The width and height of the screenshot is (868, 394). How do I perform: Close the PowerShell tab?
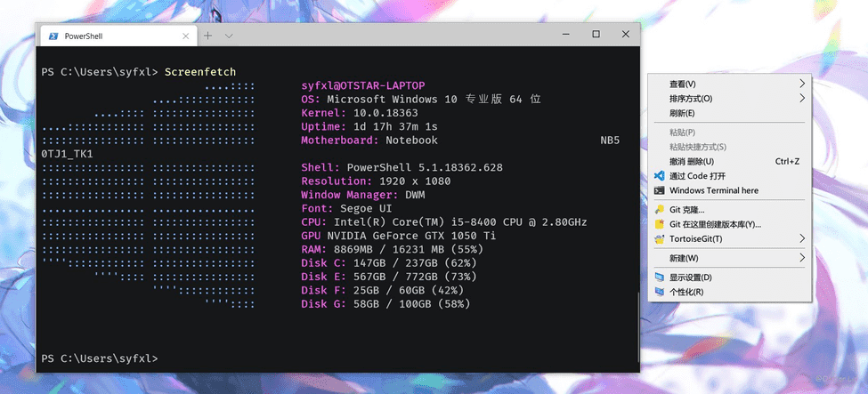[186, 36]
